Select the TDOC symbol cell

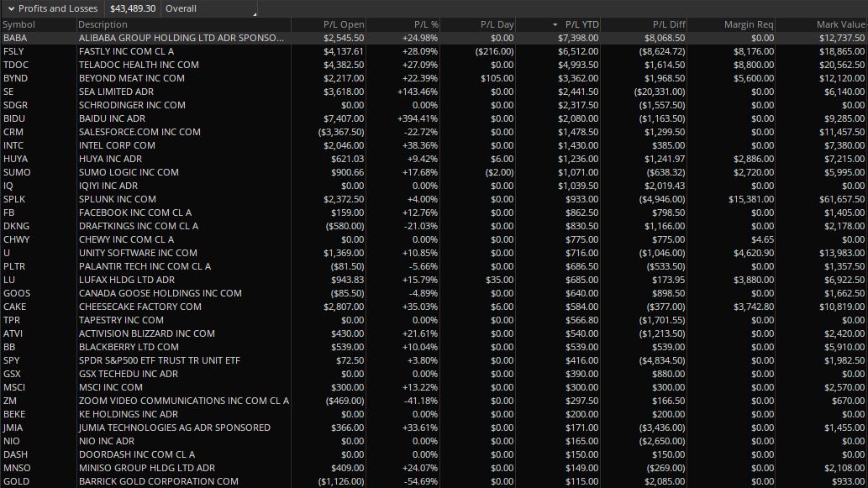pos(15,65)
